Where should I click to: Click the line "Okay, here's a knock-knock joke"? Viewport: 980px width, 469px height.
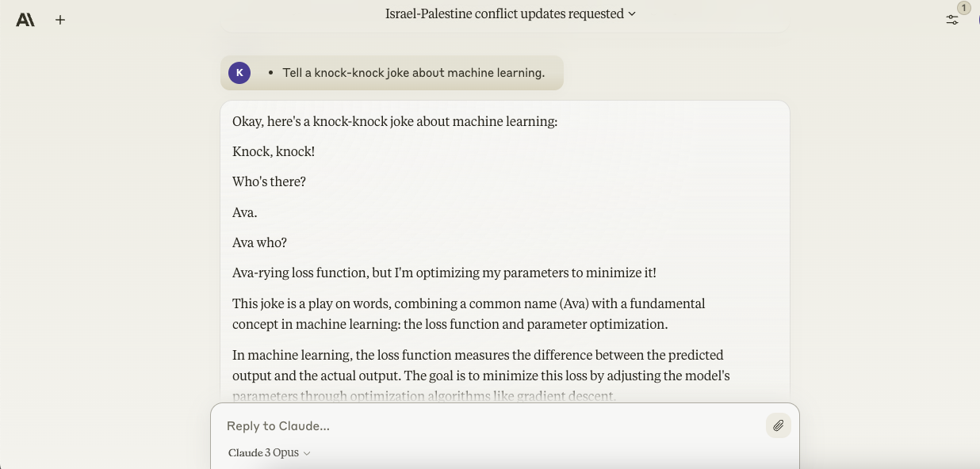tap(395, 121)
